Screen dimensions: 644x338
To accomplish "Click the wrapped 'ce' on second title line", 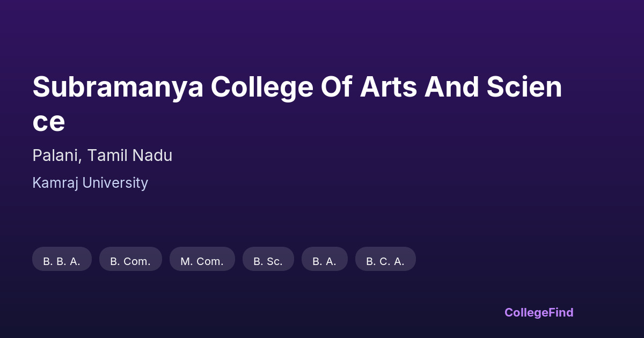I will click(x=48, y=122).
